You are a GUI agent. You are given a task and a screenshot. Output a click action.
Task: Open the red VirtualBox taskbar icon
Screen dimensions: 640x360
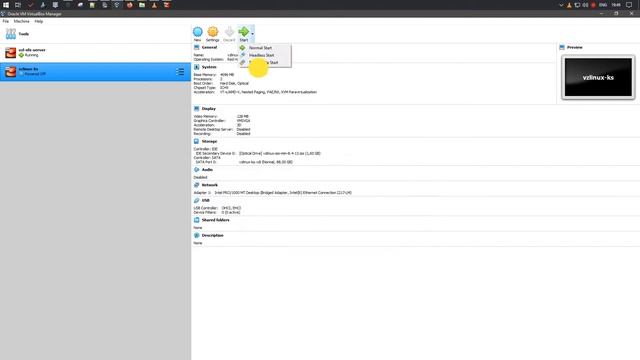point(167,5)
